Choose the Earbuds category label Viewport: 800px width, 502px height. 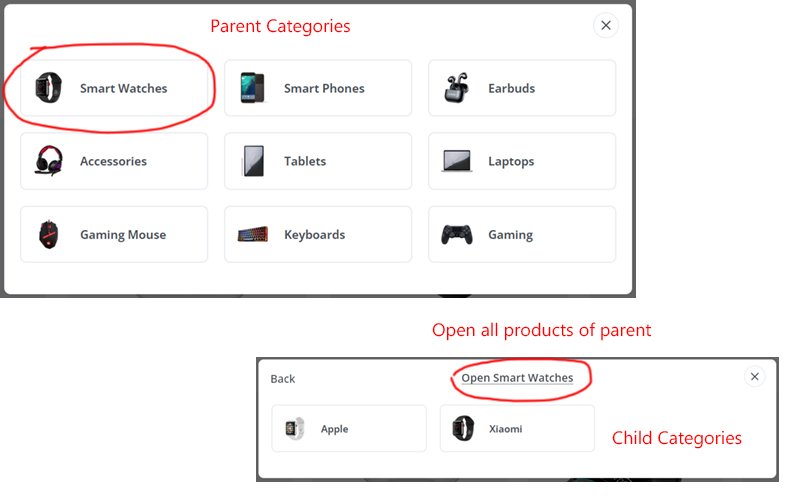[x=511, y=88]
